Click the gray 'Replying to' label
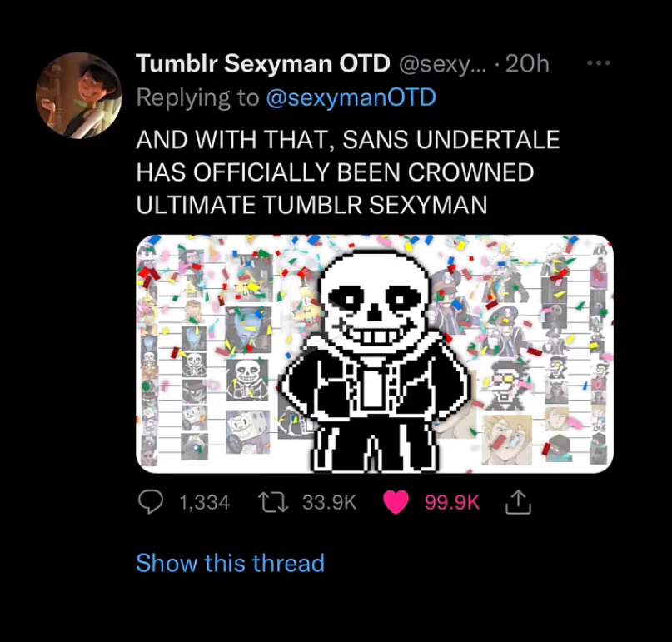The height and width of the screenshot is (642, 672). click(x=197, y=97)
